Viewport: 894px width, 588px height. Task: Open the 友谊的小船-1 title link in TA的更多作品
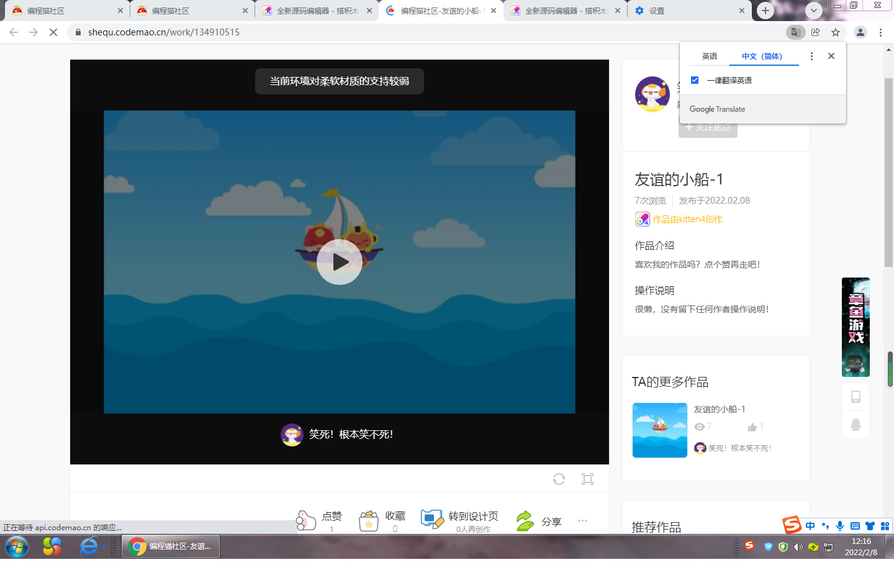(720, 409)
